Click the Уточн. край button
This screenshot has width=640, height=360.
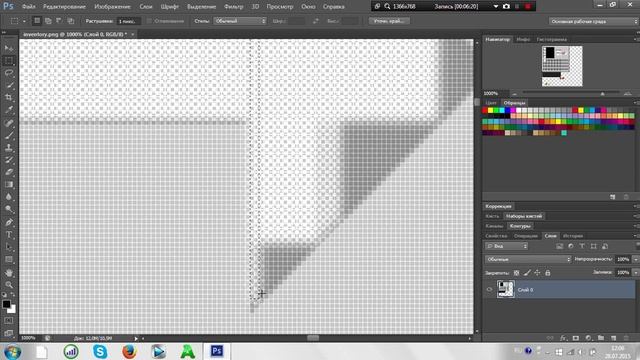click(389, 21)
